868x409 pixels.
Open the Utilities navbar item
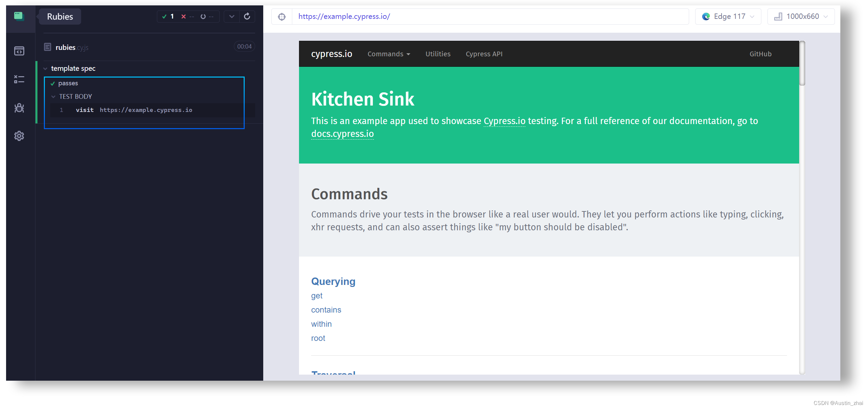[438, 54]
